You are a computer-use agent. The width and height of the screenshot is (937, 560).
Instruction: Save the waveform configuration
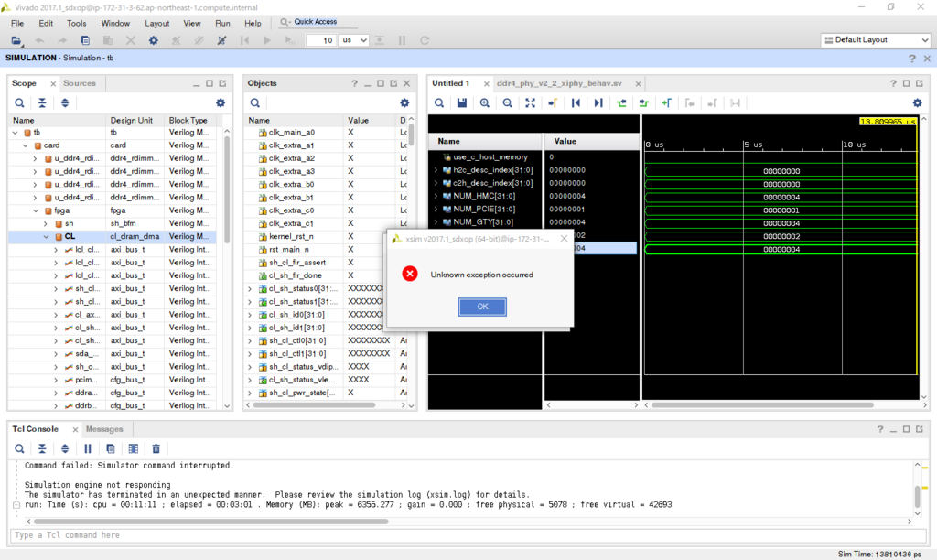click(462, 102)
